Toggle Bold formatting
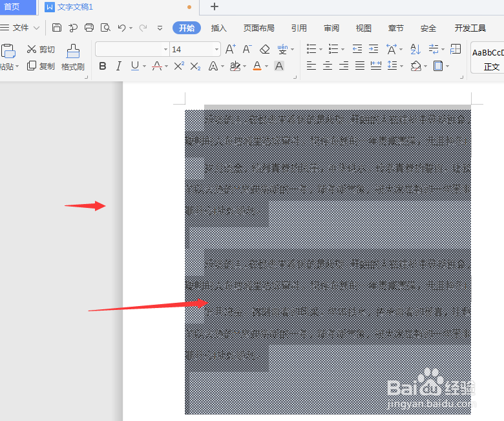 (x=103, y=66)
